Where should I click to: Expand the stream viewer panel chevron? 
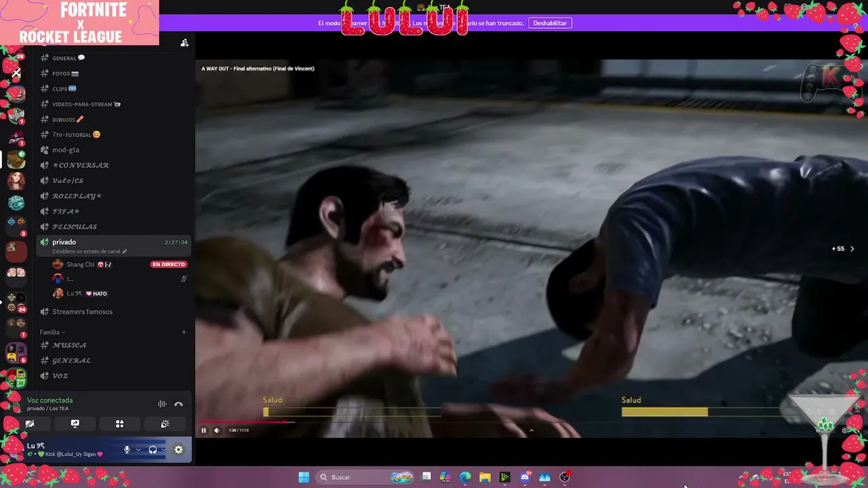531,430
